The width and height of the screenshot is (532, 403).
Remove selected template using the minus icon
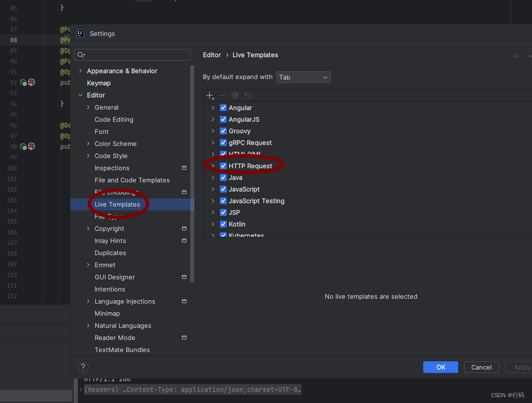point(222,96)
